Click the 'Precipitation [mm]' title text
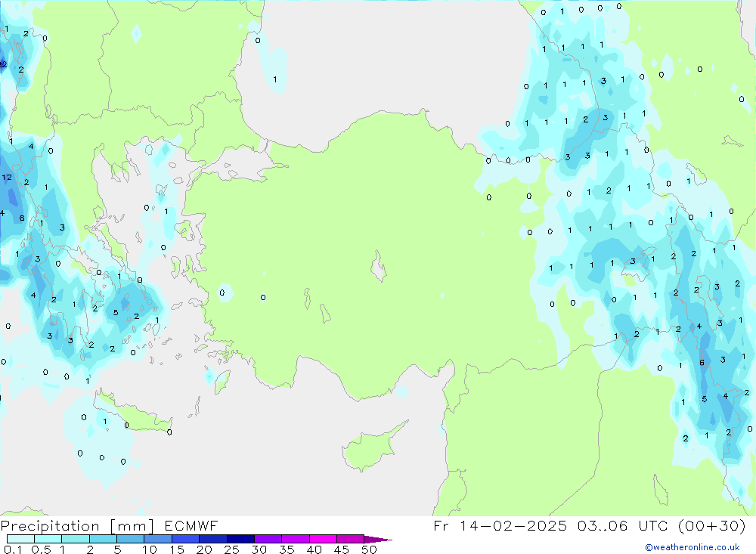Image resolution: width=756 pixels, height=554 pixels. tap(77, 526)
